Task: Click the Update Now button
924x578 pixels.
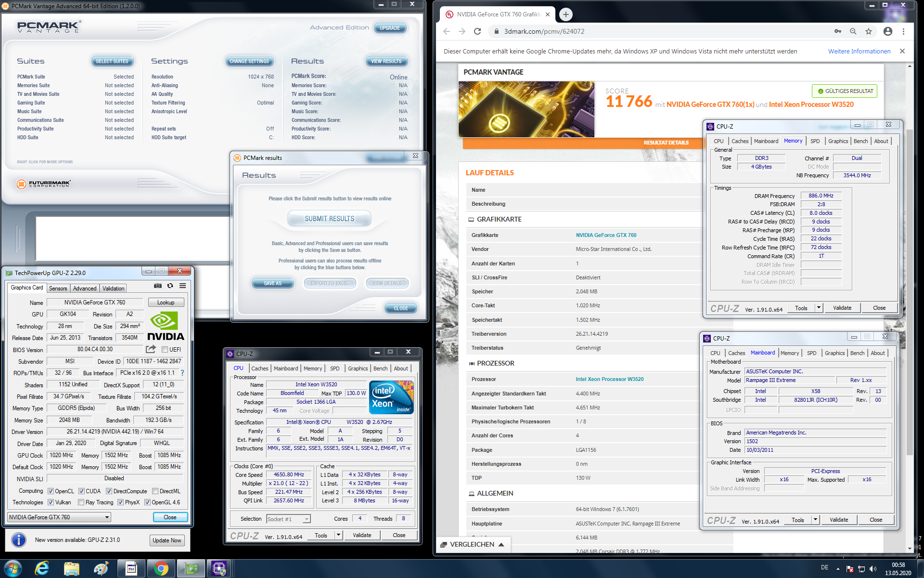Action: 167,540
